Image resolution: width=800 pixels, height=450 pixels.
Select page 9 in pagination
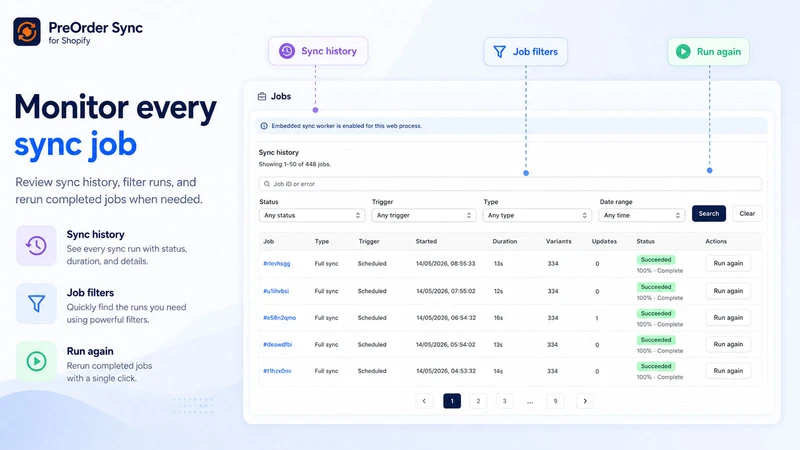pyautogui.click(x=555, y=401)
